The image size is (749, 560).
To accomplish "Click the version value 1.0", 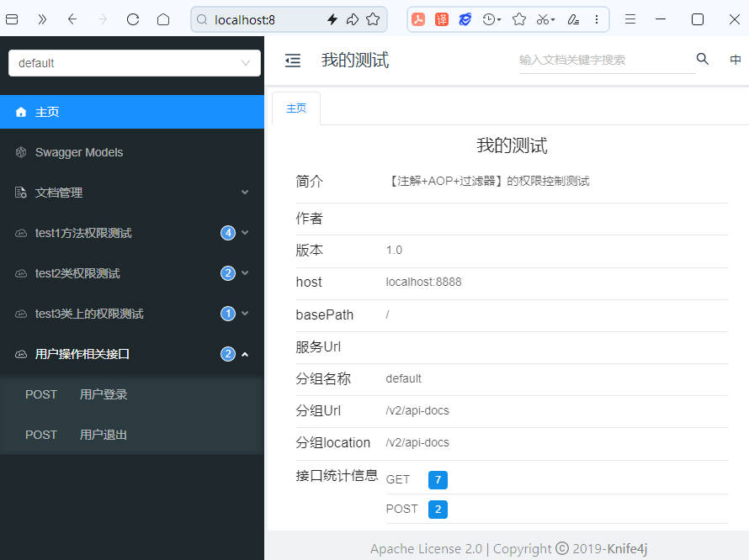I will pyautogui.click(x=394, y=251).
